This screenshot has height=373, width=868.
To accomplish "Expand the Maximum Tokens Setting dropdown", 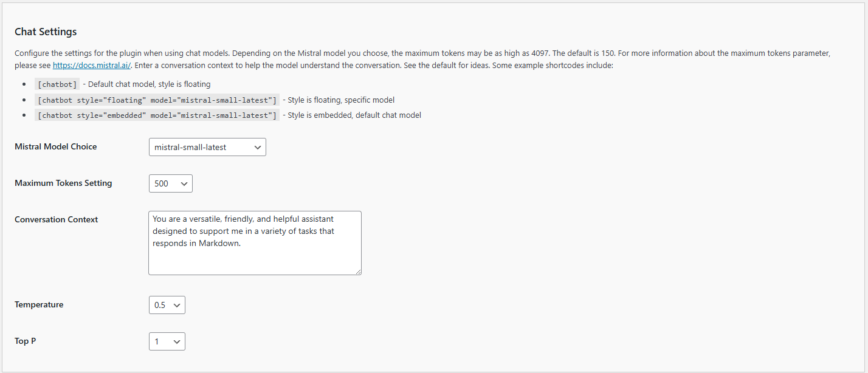I will tap(170, 183).
